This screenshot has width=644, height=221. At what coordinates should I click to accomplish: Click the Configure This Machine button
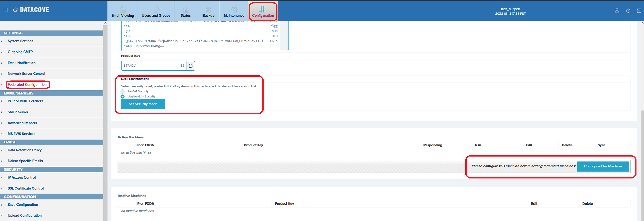tap(603, 166)
